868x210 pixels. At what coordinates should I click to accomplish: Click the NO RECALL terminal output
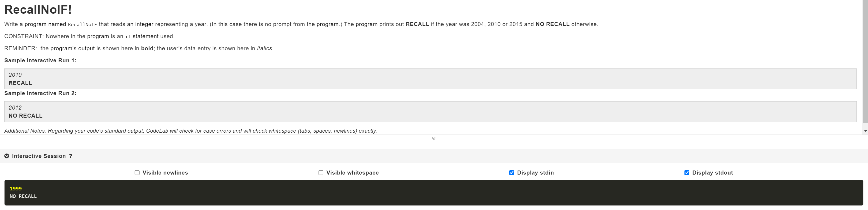[23, 196]
